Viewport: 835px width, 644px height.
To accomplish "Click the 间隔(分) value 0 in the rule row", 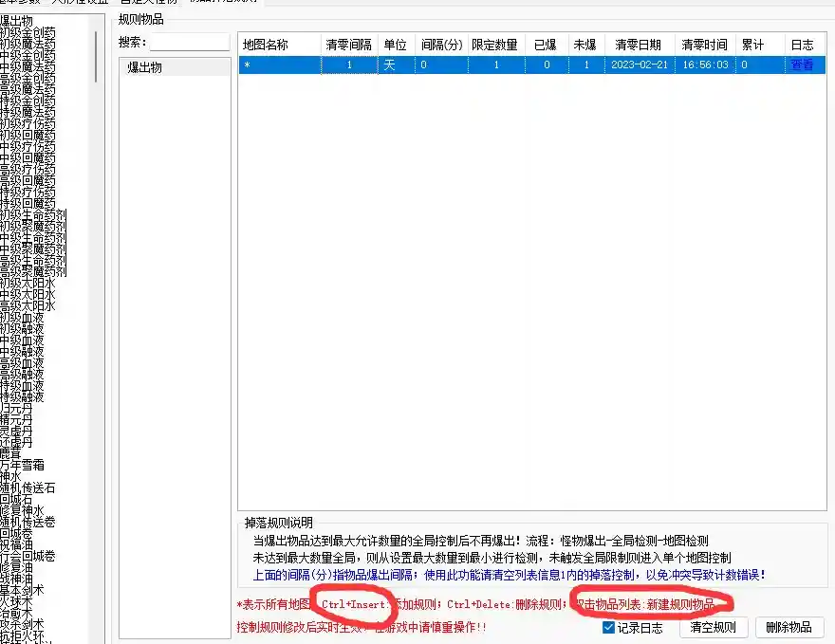I will point(441,64).
